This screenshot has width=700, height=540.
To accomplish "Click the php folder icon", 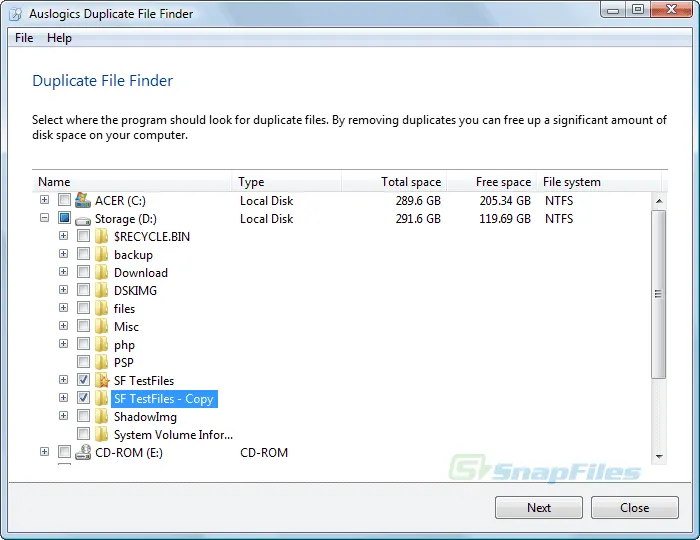I will [102, 344].
